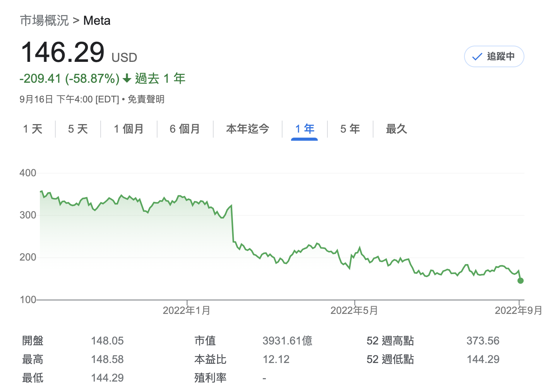Switch to the 6 個月 tab
Screen dimensions: 555x392
point(185,129)
